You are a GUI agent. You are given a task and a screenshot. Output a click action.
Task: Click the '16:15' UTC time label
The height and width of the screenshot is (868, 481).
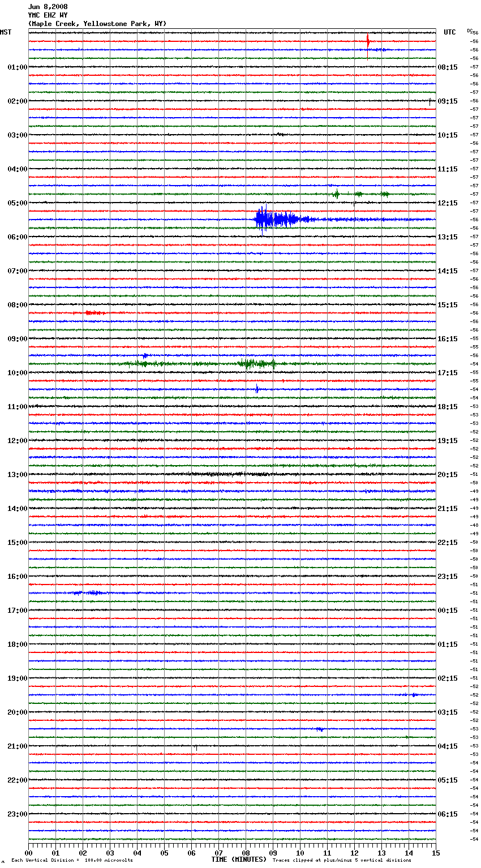[x=448, y=339]
